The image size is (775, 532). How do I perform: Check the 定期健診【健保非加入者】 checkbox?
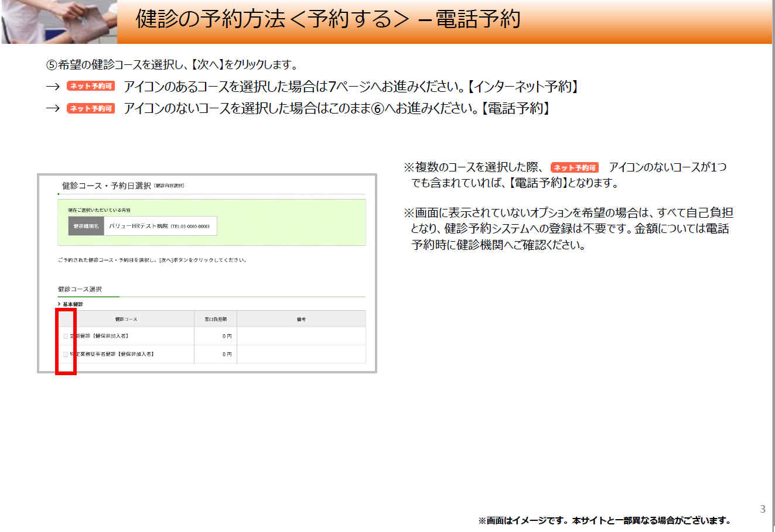pos(66,337)
